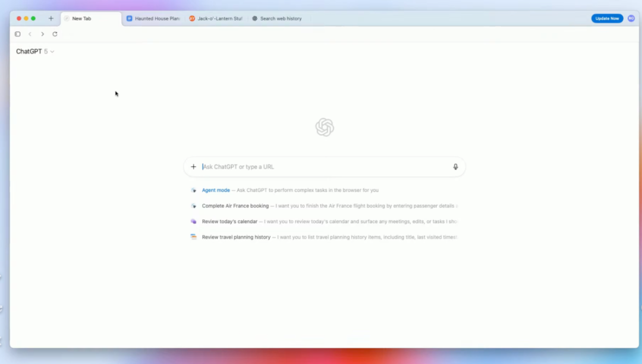
Task: Switch to the Jack-o'-Lantern tab
Action: 216,18
